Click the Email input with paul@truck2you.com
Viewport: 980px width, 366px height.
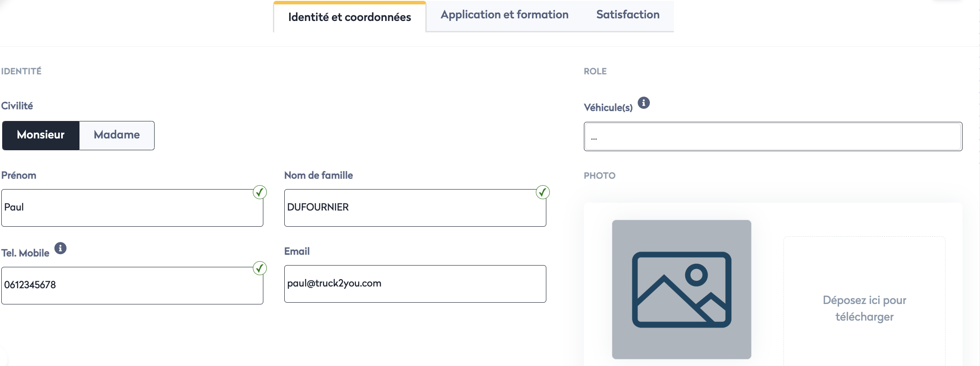tap(415, 283)
